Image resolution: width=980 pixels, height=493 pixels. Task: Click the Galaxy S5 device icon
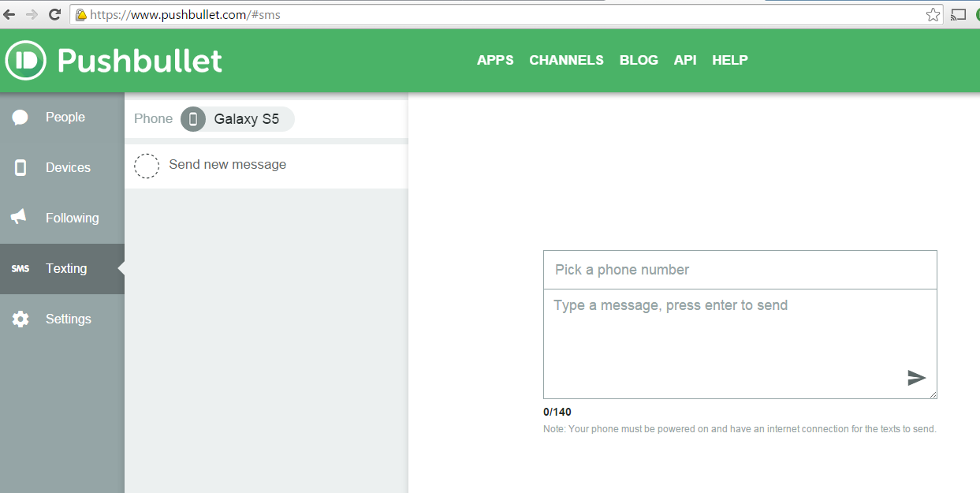coord(193,119)
